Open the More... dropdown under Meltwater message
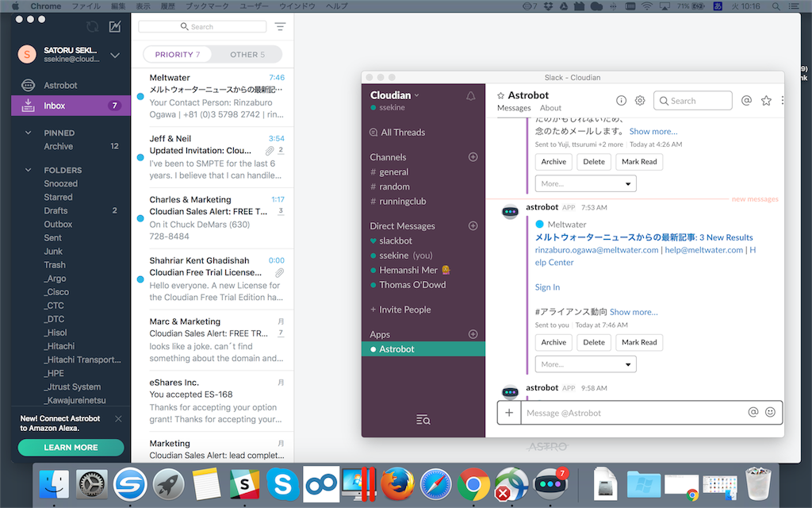Screen dimensions: 812x508 point(586,364)
